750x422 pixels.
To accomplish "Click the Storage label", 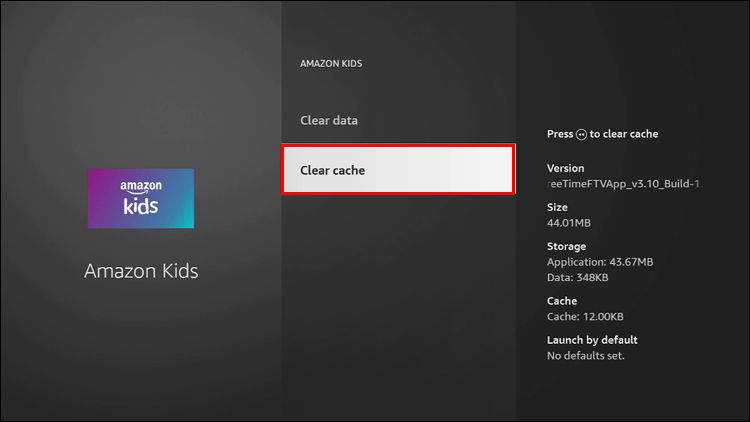I will (566, 246).
